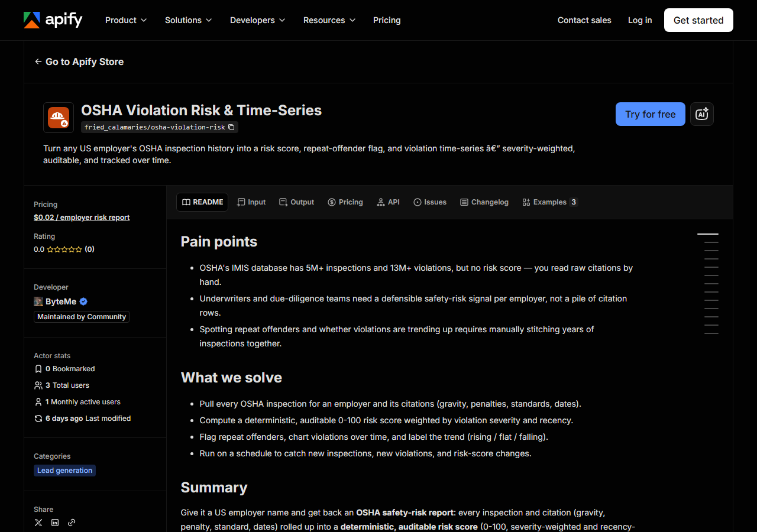Open the AI assistant icon button
This screenshot has height=532, width=757.
click(x=702, y=114)
